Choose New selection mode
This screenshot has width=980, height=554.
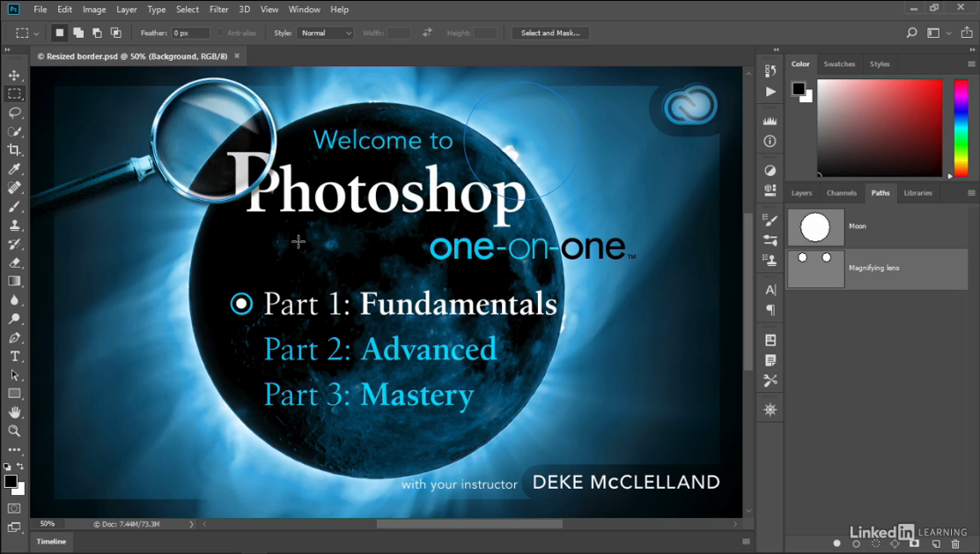coord(59,33)
